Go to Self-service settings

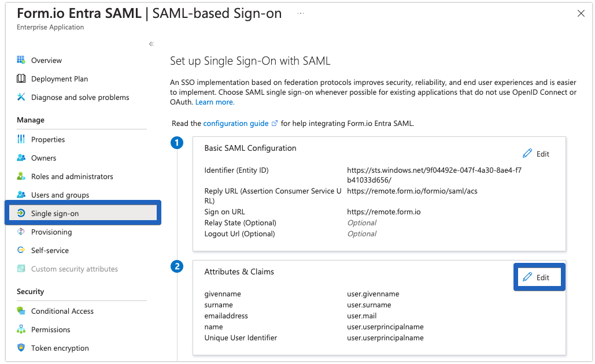50,250
